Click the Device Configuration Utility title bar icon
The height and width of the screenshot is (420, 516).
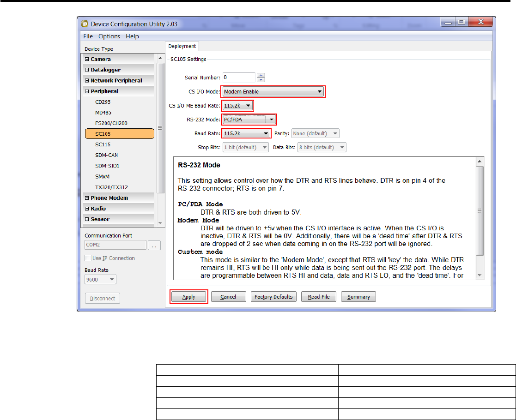click(85, 24)
